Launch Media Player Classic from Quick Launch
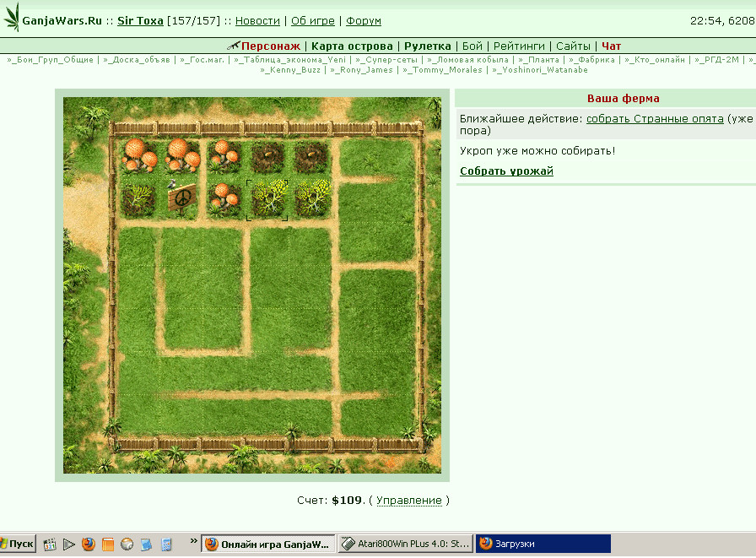This screenshot has width=756, height=558. pyautogui.click(x=50, y=544)
